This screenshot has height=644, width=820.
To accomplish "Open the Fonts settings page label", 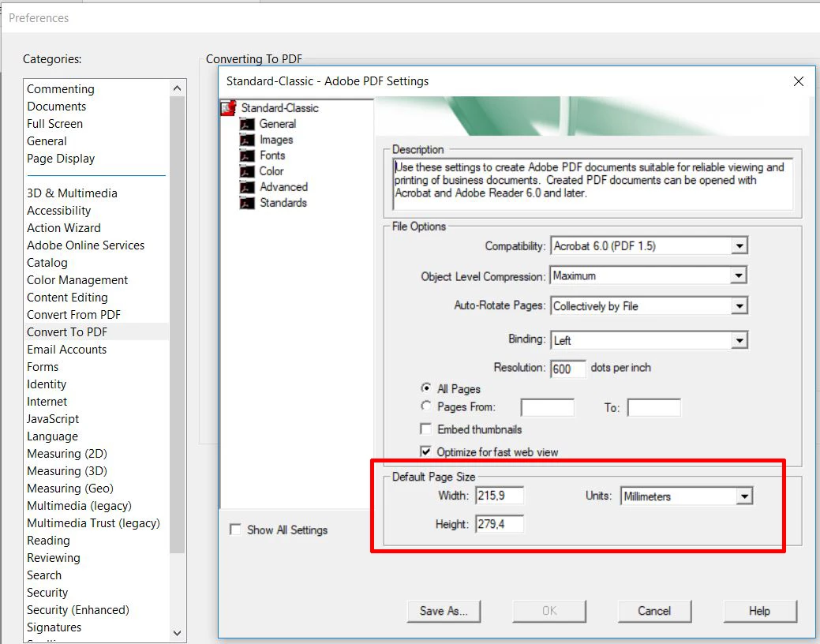I will (272, 155).
